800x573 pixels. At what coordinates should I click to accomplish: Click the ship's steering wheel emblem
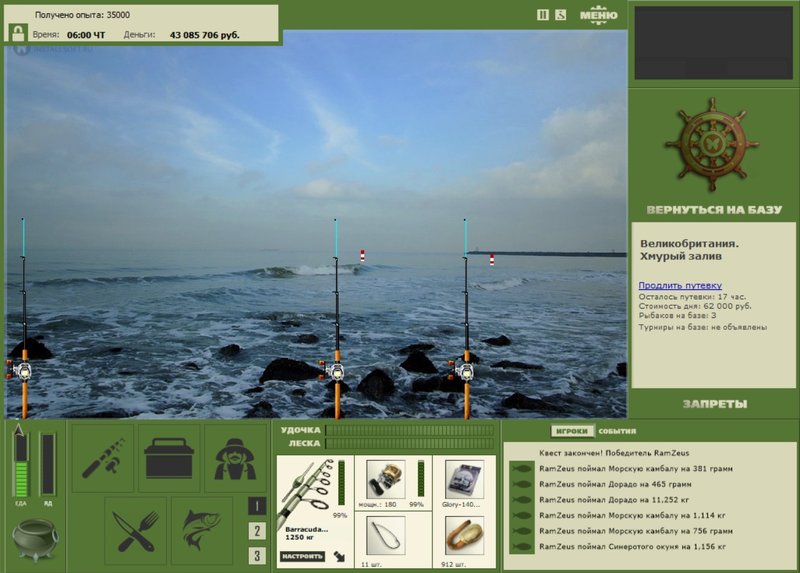click(712, 145)
